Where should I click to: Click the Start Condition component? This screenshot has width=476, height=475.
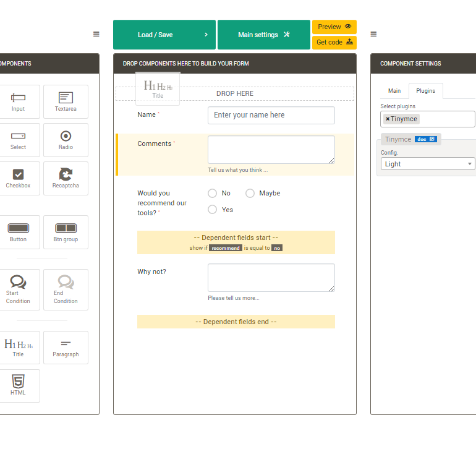coord(18,289)
